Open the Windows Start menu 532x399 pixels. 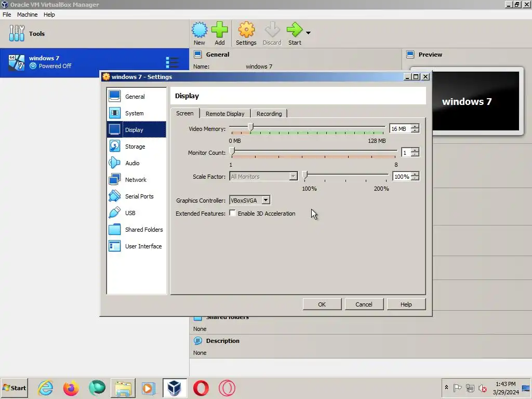click(14, 388)
